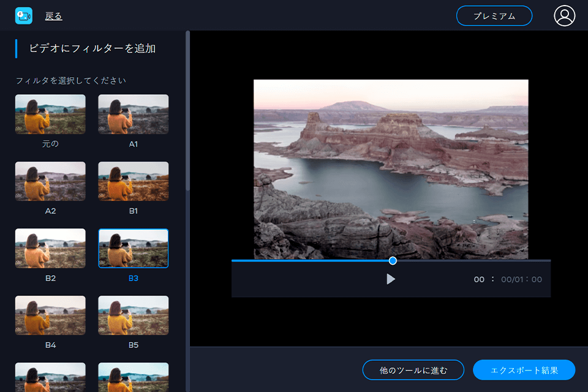Click the 戻る back link

53,17
